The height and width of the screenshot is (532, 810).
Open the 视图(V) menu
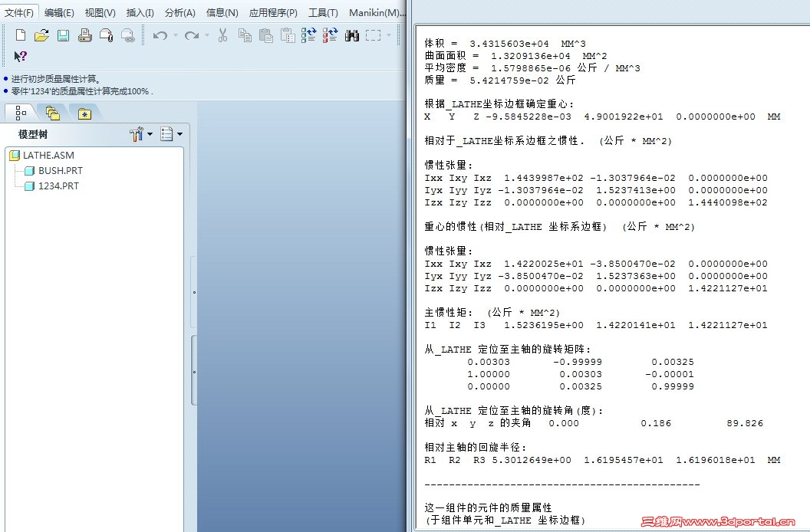[100, 13]
